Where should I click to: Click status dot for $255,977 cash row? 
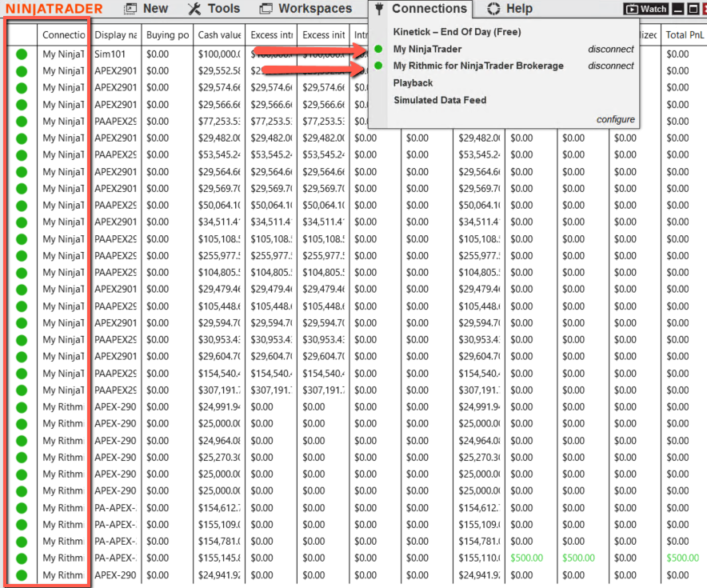[x=21, y=256]
